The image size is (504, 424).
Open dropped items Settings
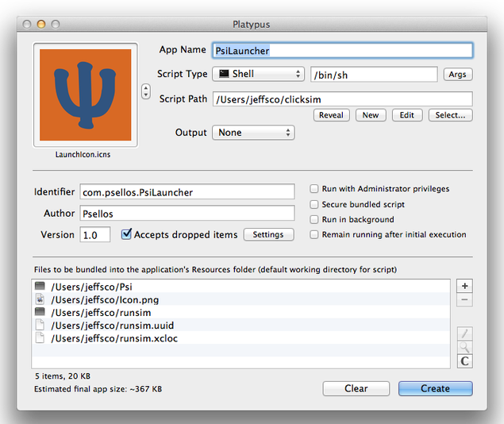[x=268, y=235]
